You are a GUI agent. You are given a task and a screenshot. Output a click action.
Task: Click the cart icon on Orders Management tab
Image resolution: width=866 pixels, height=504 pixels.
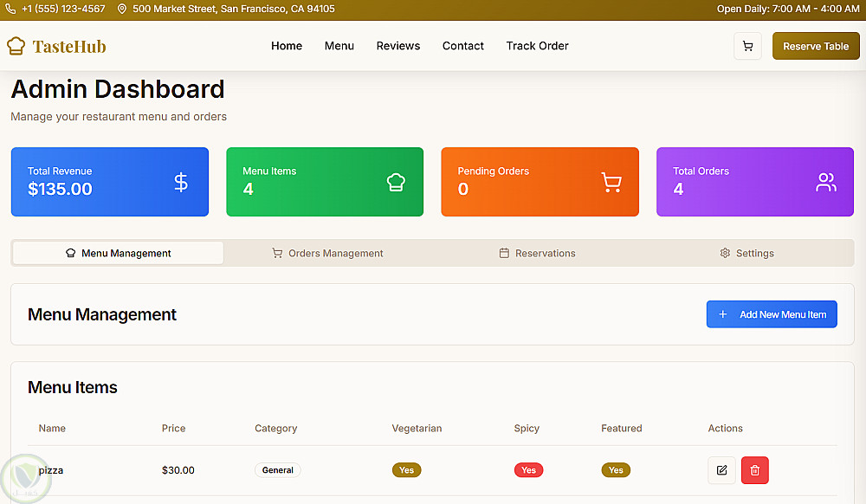pyautogui.click(x=277, y=253)
